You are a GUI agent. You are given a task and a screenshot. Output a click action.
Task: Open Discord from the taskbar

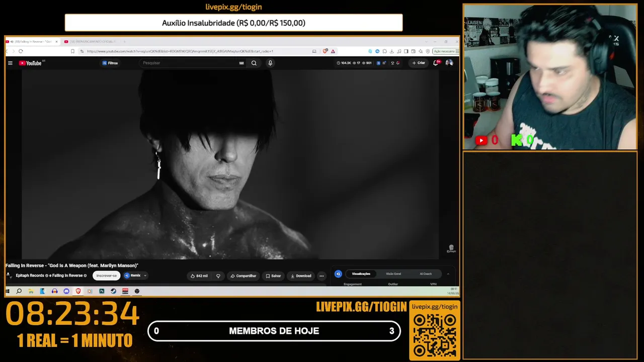click(x=66, y=291)
